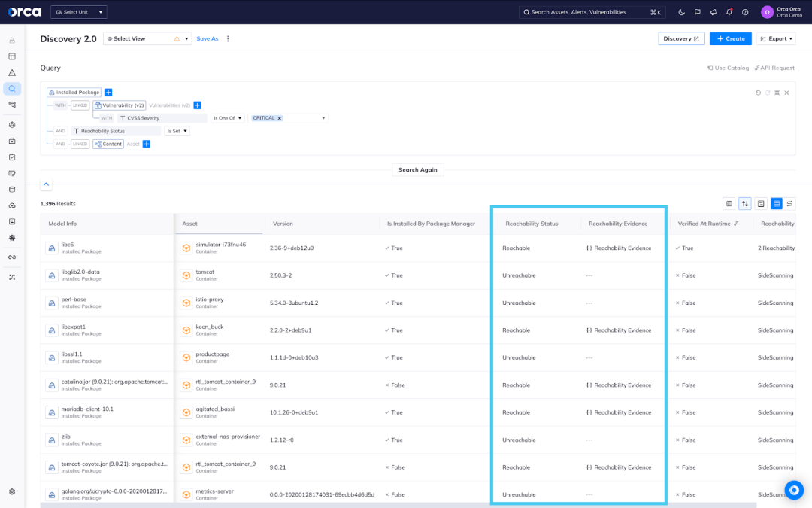Click the horizontal table scrollbar

[398, 505]
